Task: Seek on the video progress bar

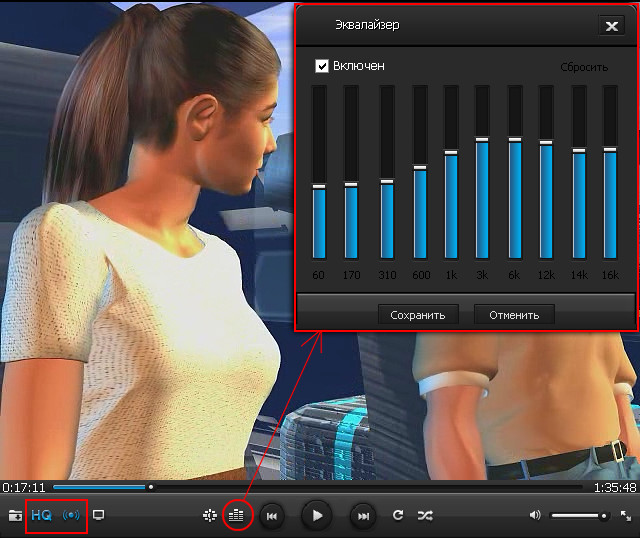Action: (318, 487)
